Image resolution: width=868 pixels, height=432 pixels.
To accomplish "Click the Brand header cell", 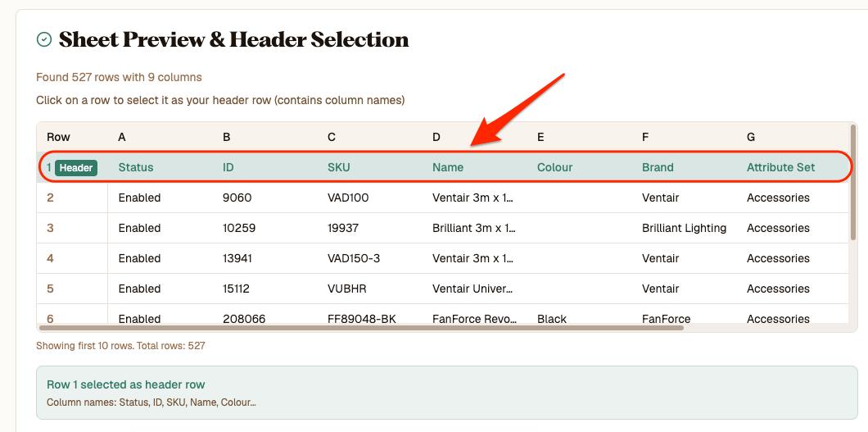I will pyautogui.click(x=658, y=167).
